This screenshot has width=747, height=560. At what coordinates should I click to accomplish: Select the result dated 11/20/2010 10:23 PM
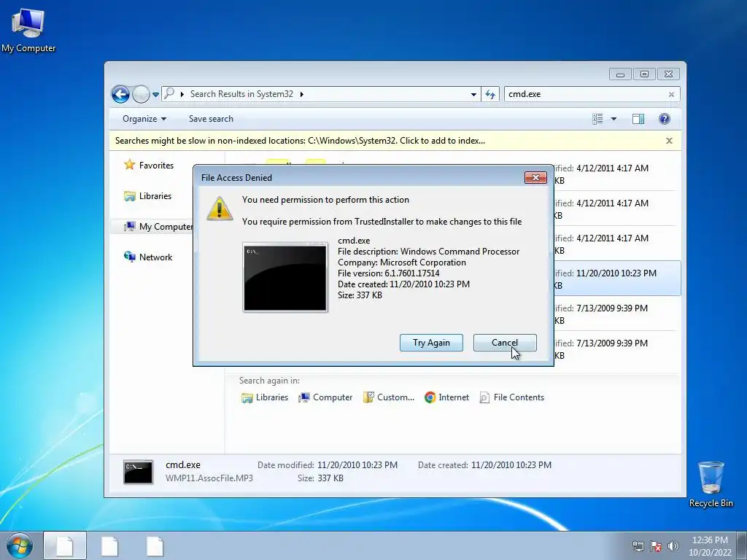(617, 279)
